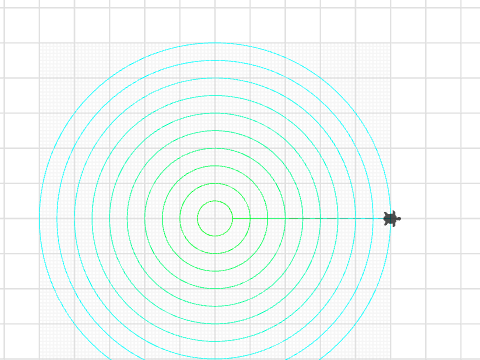Click the center of the concentric circles

pyautogui.click(x=215, y=219)
